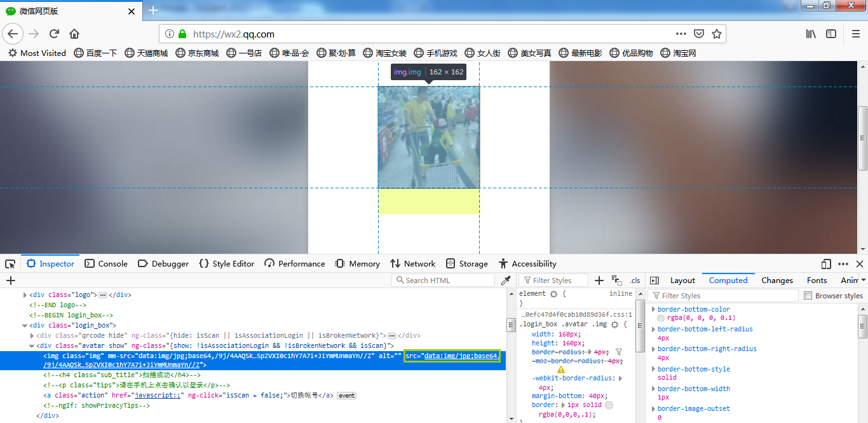Switch to the Console tab
This screenshot has height=423, width=868.
[x=105, y=264]
